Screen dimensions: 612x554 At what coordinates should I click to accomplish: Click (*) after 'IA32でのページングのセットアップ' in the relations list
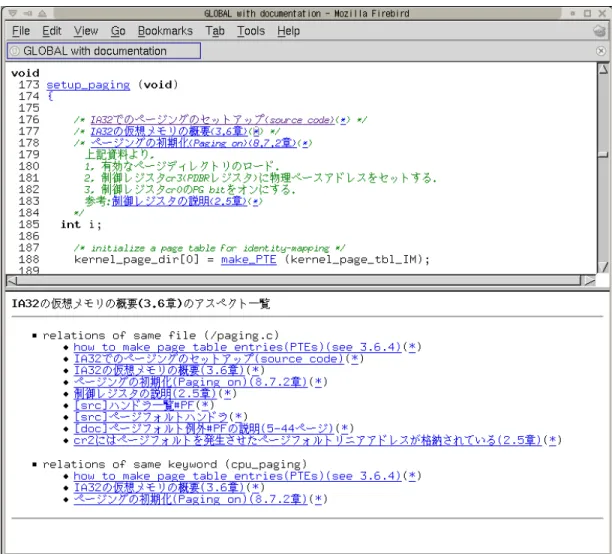tap(355, 359)
